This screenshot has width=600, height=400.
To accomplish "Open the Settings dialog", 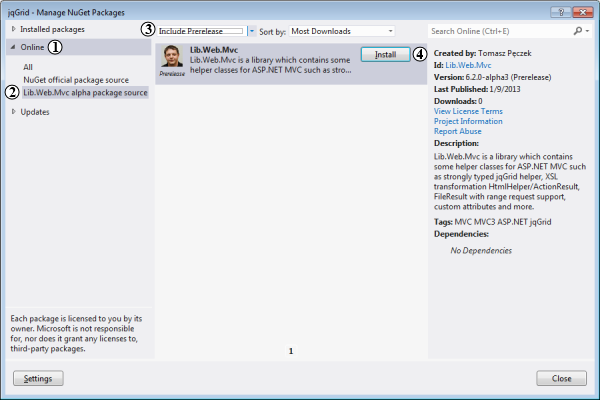I will click(x=38, y=378).
